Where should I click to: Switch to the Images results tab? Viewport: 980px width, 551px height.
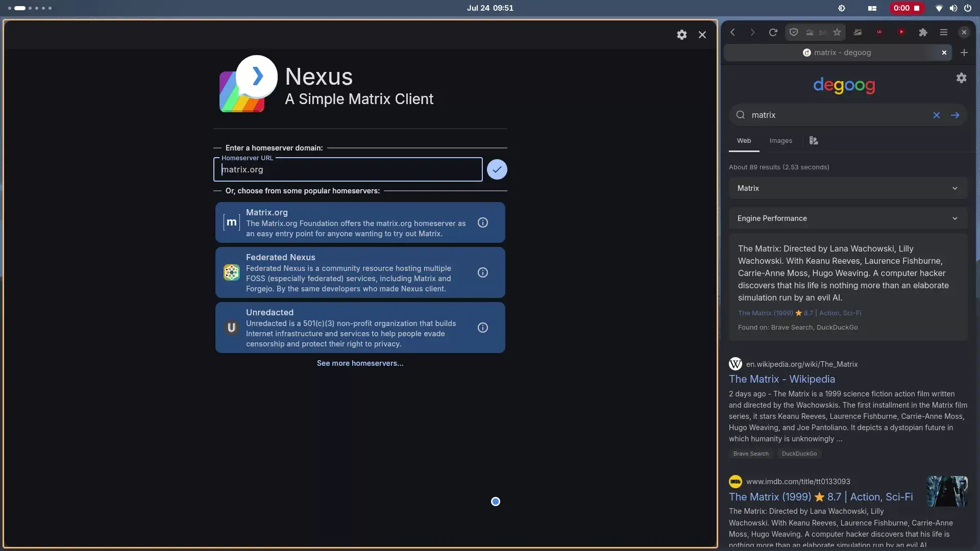pos(781,141)
